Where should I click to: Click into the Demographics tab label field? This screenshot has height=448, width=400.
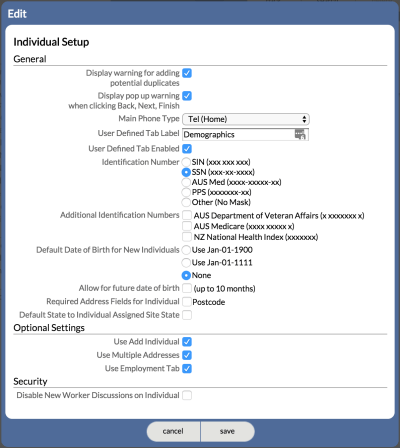coord(238,134)
